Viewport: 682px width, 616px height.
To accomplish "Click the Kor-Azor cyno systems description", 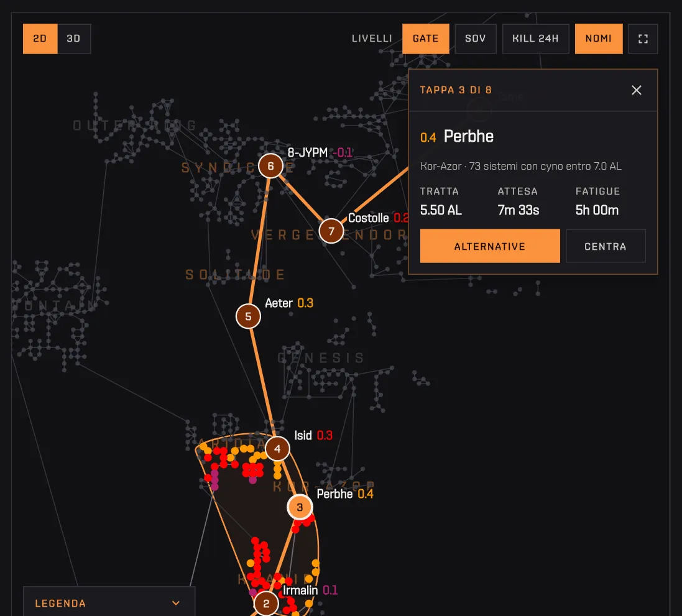I will pos(520,166).
